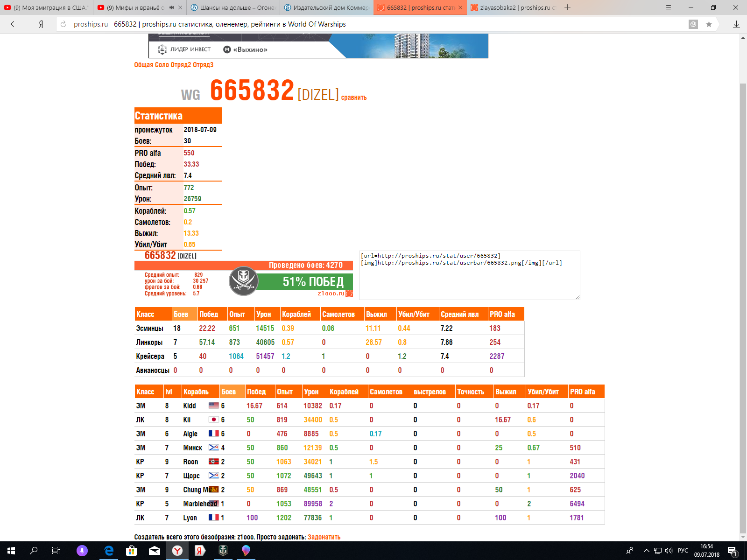Open the Yandex home button
This screenshot has width=747, height=560.
(41, 24)
